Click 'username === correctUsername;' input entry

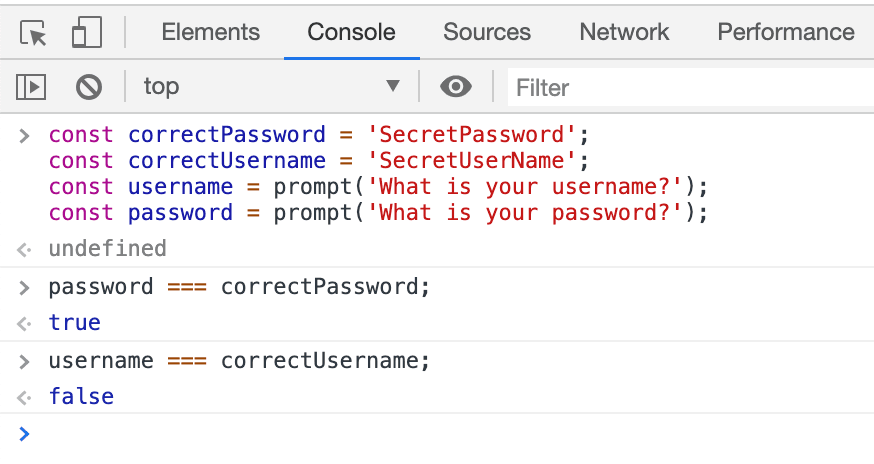(x=239, y=361)
